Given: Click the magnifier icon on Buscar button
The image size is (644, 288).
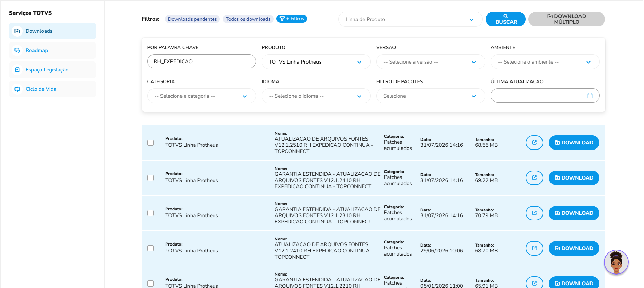Looking at the screenshot, I should click(506, 16).
